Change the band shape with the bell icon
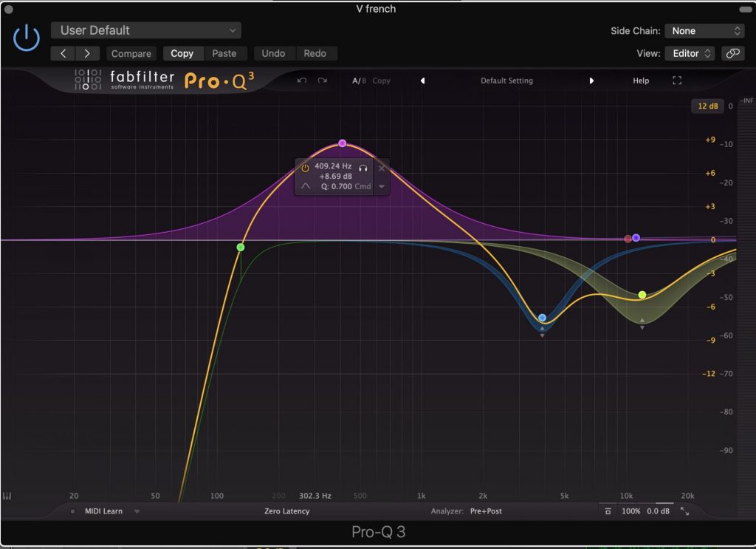 (306, 186)
